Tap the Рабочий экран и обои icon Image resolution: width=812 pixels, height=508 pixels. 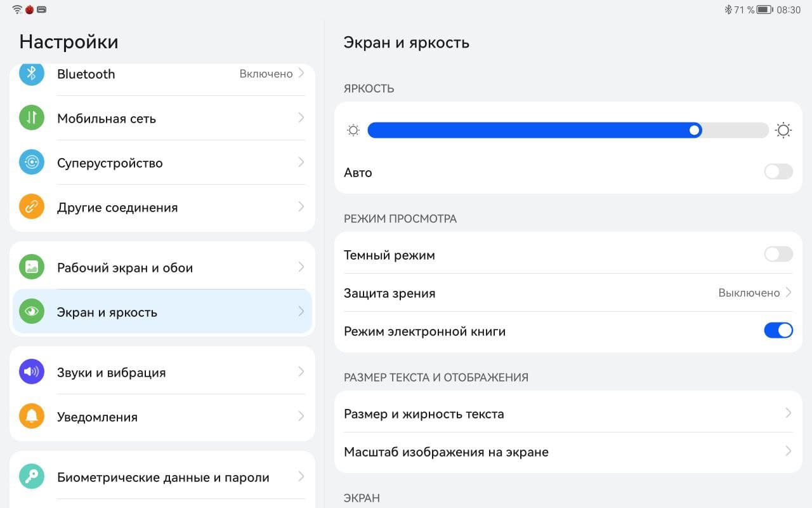(31, 267)
